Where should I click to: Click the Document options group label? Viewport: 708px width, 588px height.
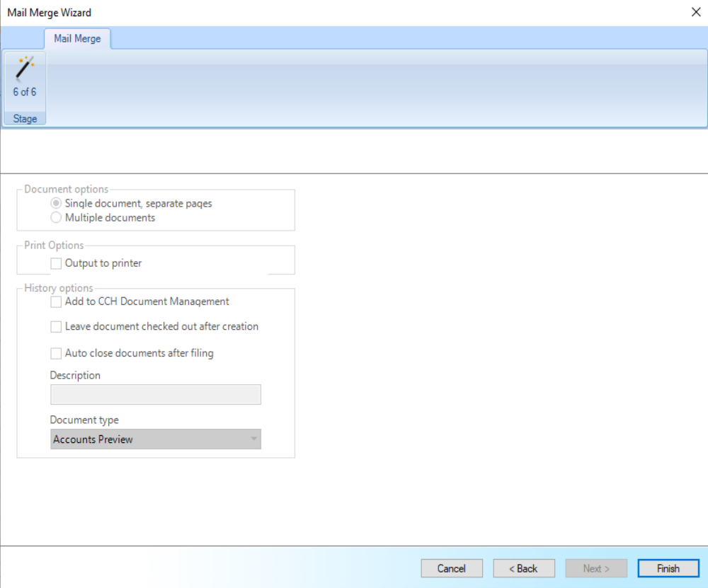(67, 189)
